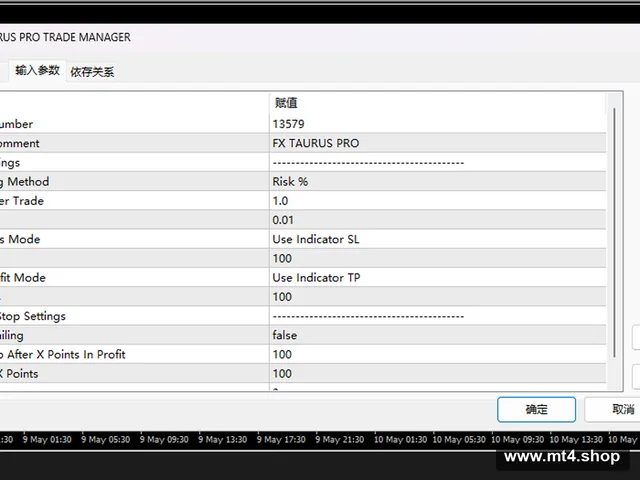The image size is (640, 480).
Task: Select the 'iling' parameter row label
Action: coord(134,335)
